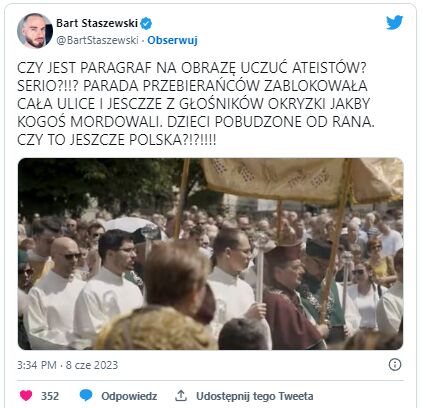
Task: Click the 8 cze 2023 date
Action: (x=92, y=365)
